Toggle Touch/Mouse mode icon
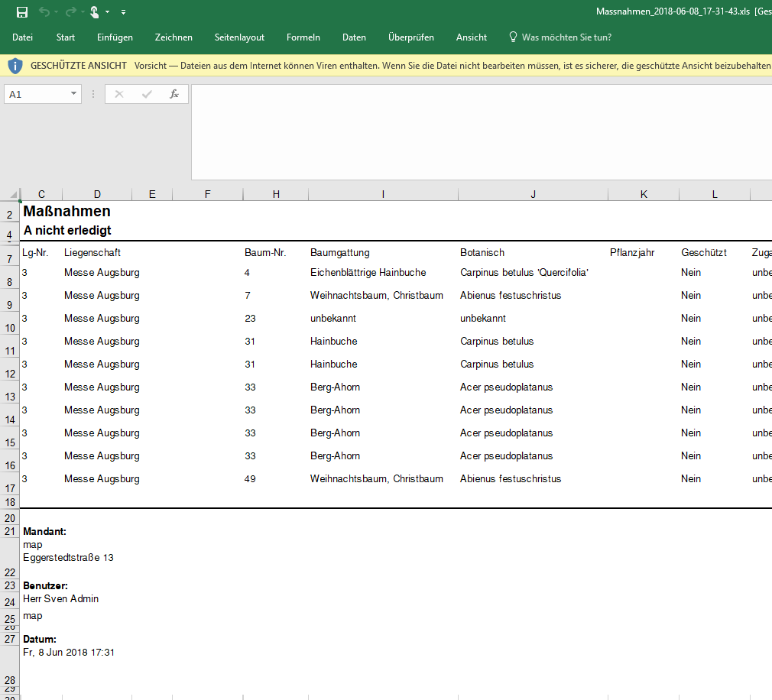This screenshot has height=700, width=772. click(x=95, y=12)
